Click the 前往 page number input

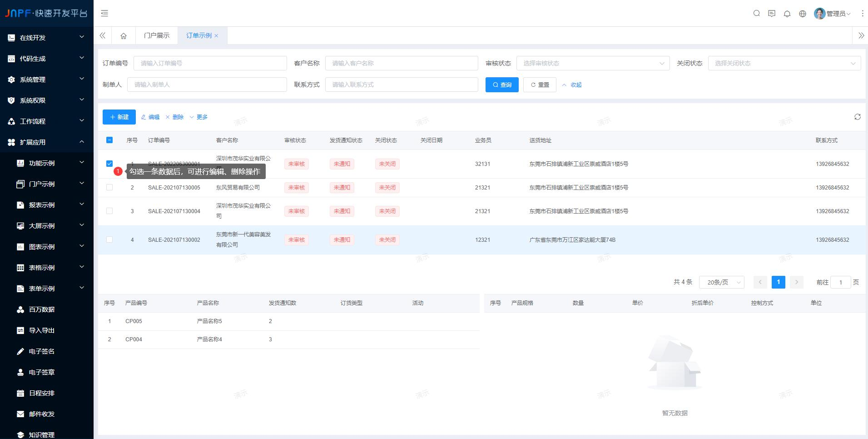841,282
